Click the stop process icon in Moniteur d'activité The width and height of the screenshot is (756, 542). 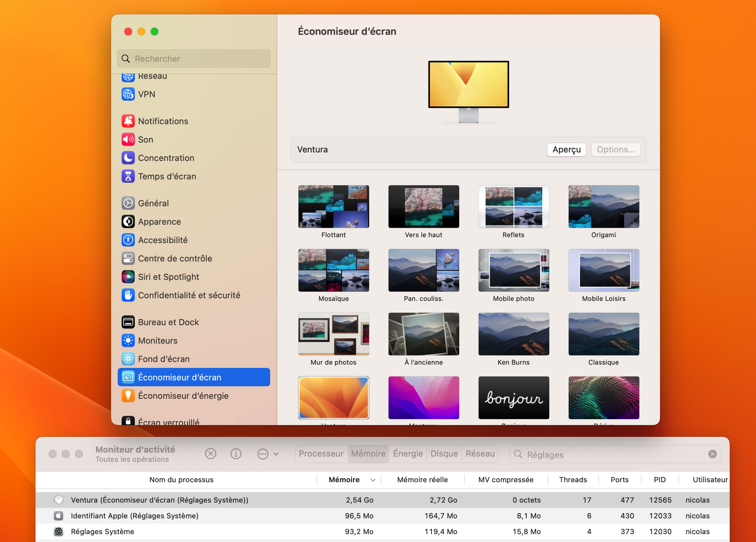click(211, 454)
